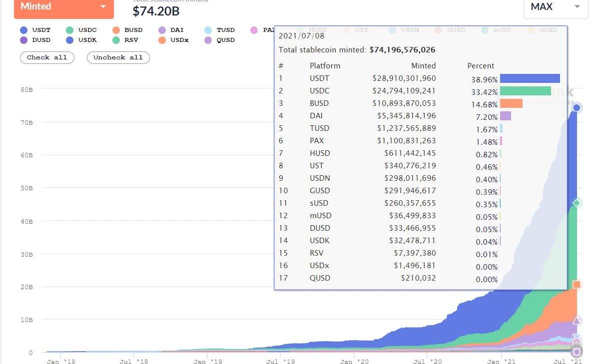Hide the BUSD series via legend
This screenshot has width=589, height=364.
click(x=128, y=30)
